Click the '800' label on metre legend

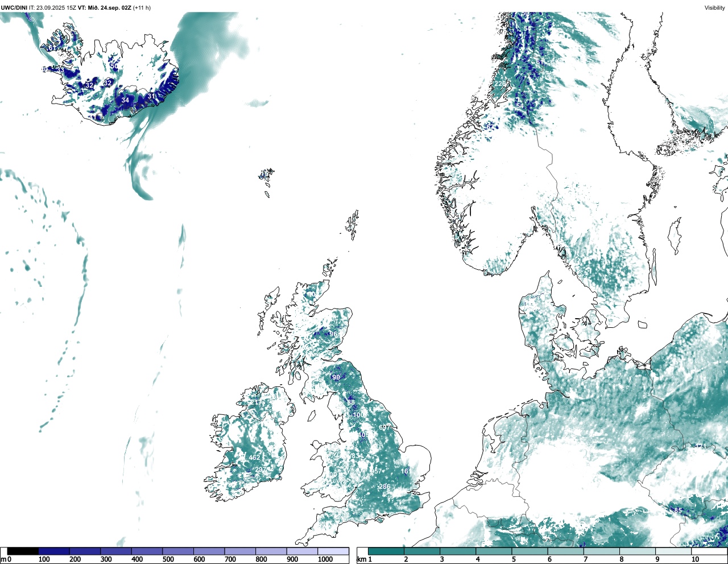pyautogui.click(x=261, y=559)
